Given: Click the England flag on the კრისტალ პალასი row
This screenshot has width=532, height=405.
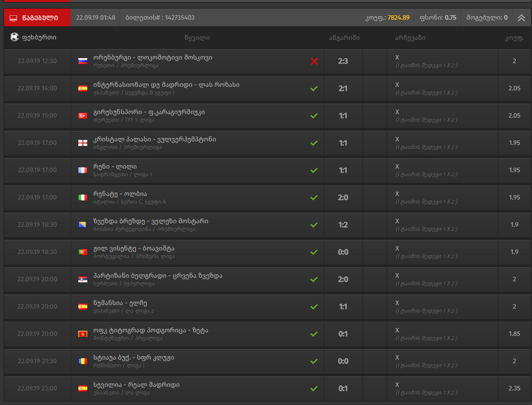Looking at the screenshot, I should click(83, 143).
